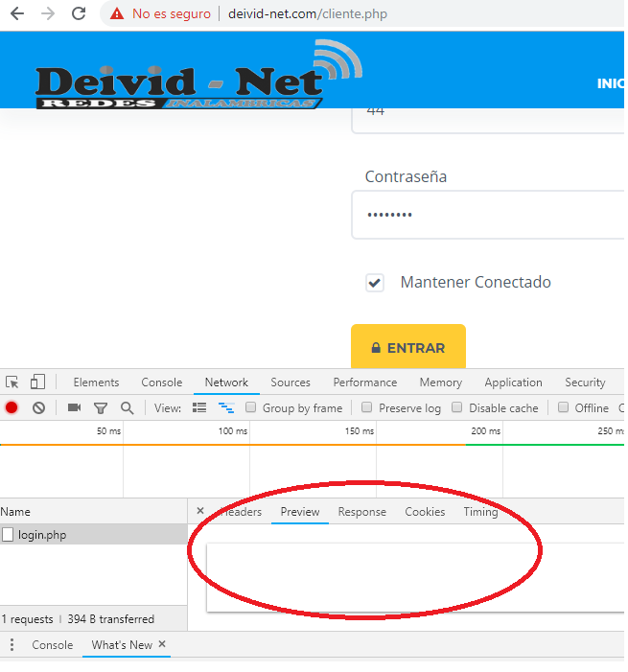Open the Console tab in DevTools

[x=161, y=382]
